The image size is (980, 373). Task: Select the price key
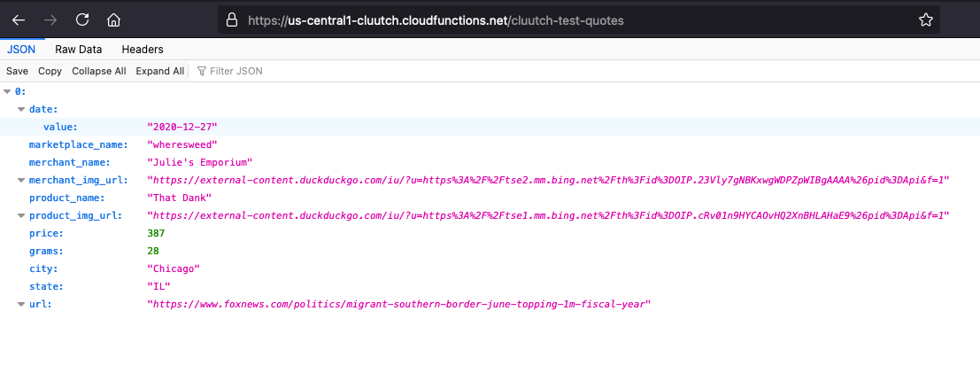[46, 233]
